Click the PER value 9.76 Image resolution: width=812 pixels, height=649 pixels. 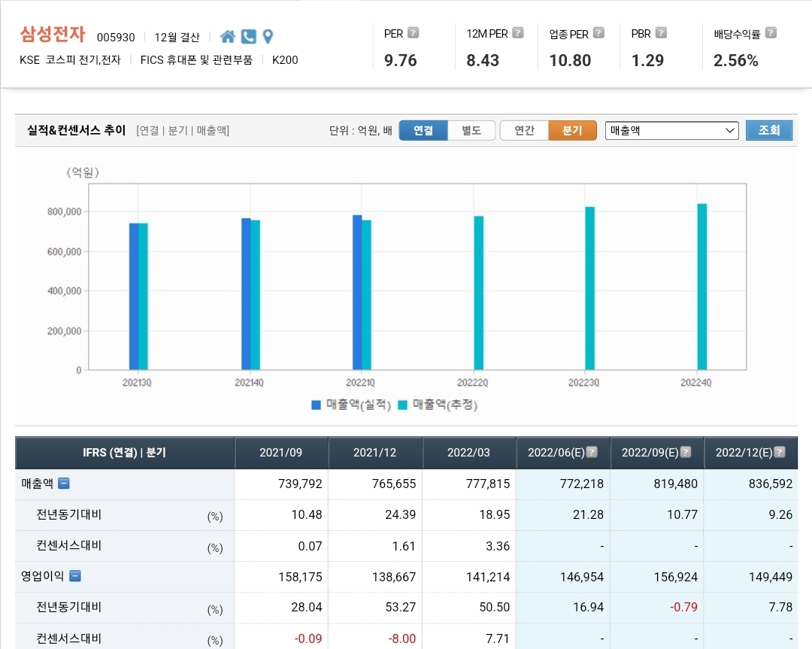400,61
